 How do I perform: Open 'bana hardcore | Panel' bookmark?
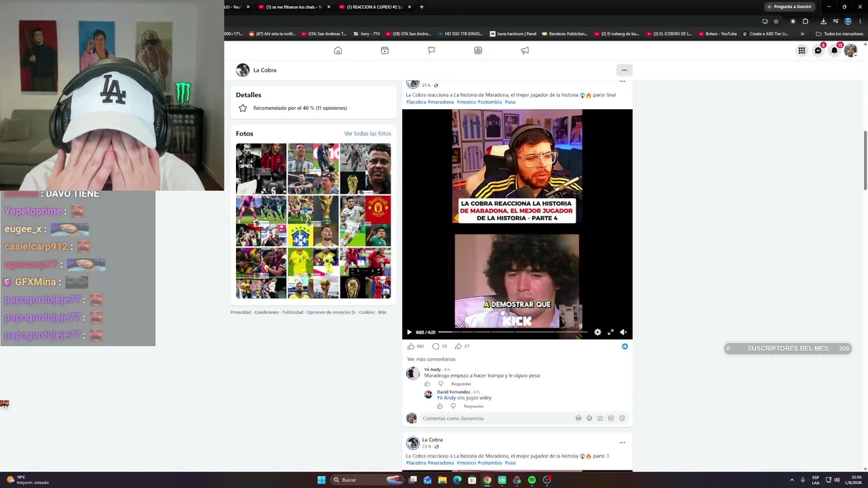[513, 34]
